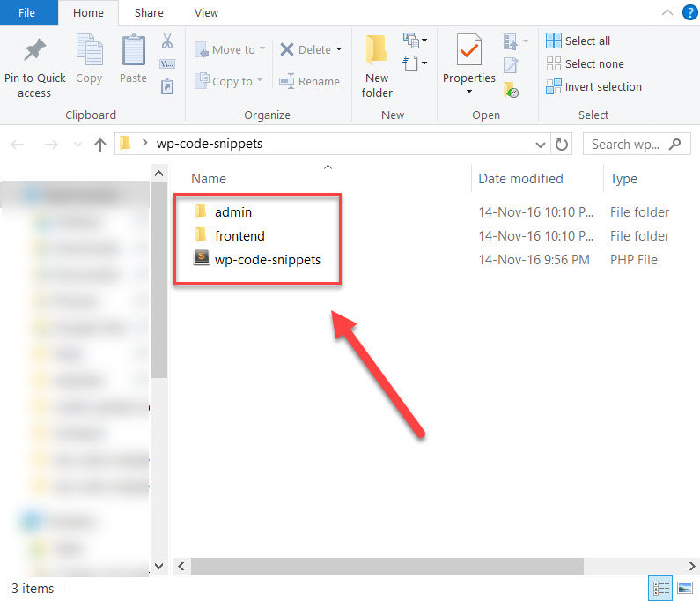The height and width of the screenshot is (601, 700).
Task: Select the frontend folder name
Action: 239,236
